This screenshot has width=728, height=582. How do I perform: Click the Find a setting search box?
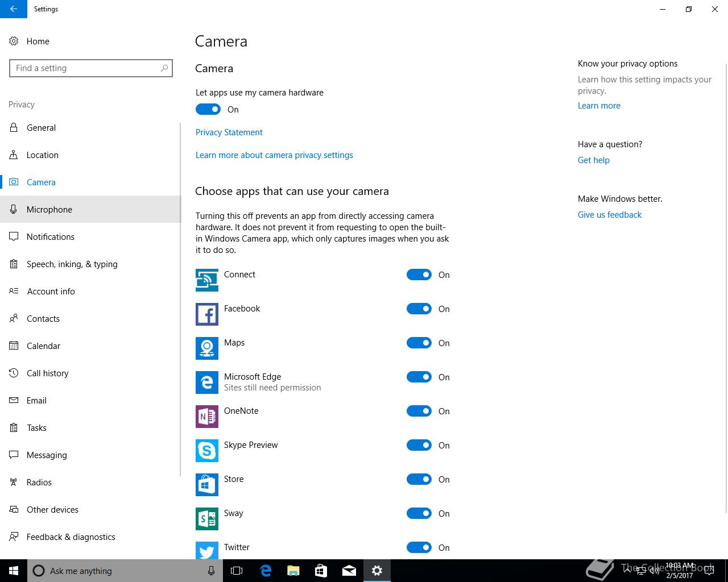pyautogui.click(x=91, y=68)
